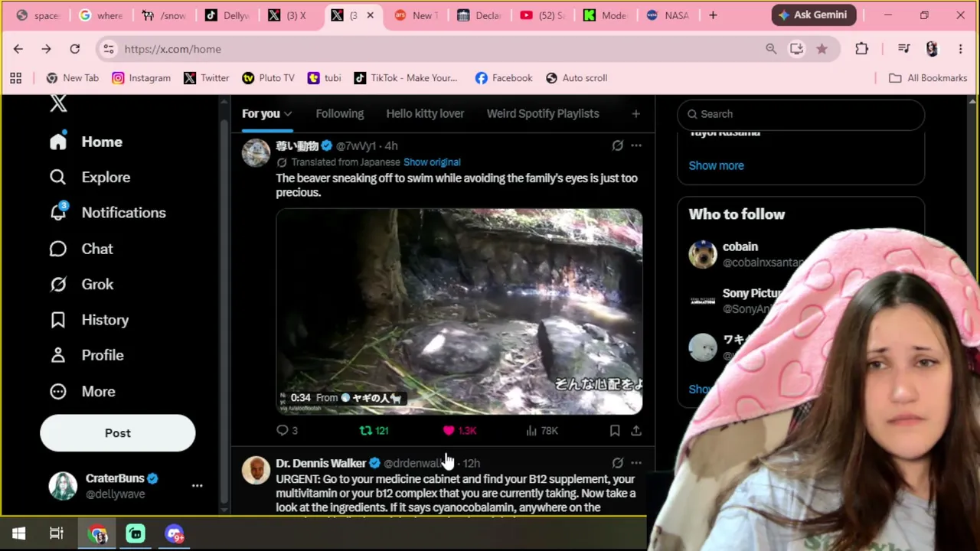This screenshot has height=551, width=980.
Task: Share the beaver post
Action: (x=636, y=431)
